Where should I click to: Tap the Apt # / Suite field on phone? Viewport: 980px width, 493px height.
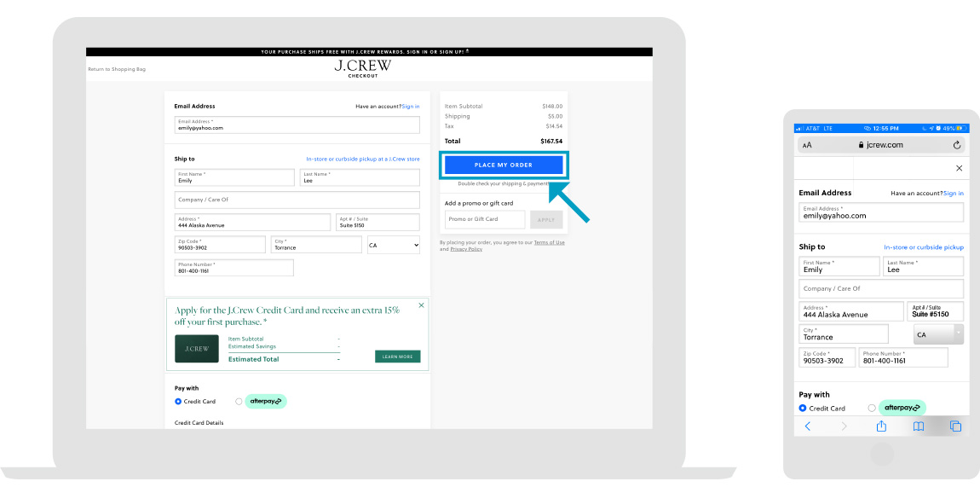tap(936, 311)
